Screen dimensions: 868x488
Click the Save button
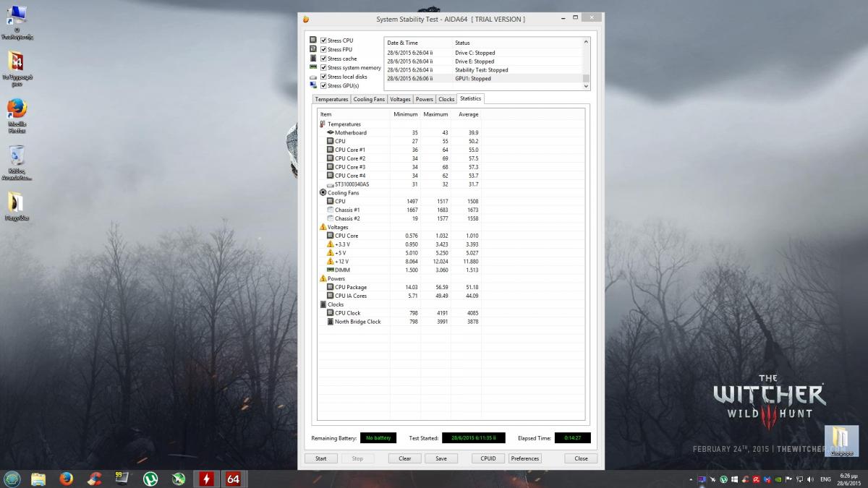click(441, 458)
